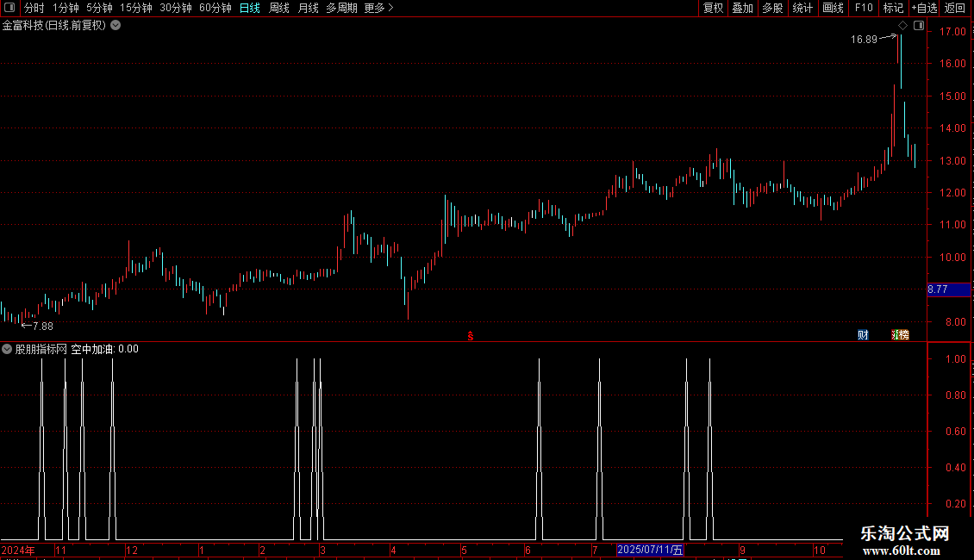This screenshot has width=974, height=560.
Task: Click the 1.00 indicator axis label
Action: click(x=955, y=359)
